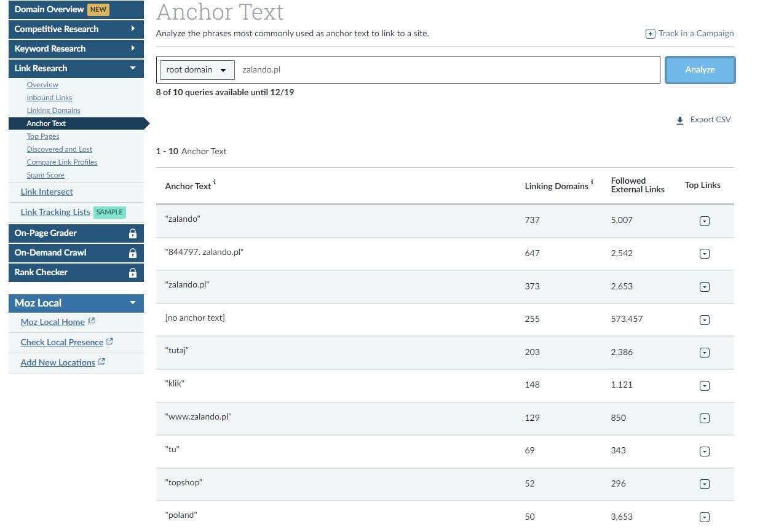Select the Moz Local section header
Screen dimensions: 768x532
click(x=76, y=303)
